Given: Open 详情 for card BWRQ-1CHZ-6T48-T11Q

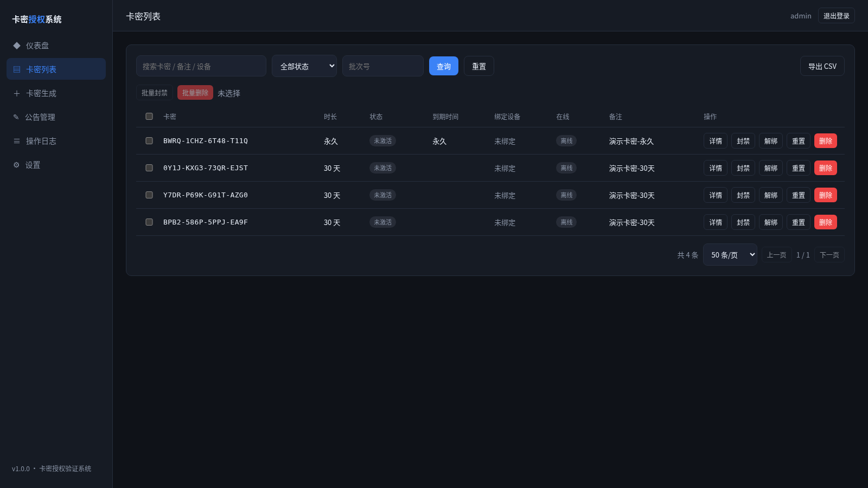Looking at the screenshot, I should (x=716, y=141).
